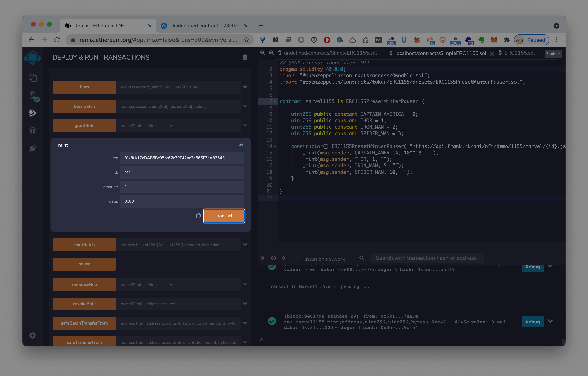This screenshot has height=376, width=588.
Task: Open the File Explorer sidebar icon
Action: point(33,78)
